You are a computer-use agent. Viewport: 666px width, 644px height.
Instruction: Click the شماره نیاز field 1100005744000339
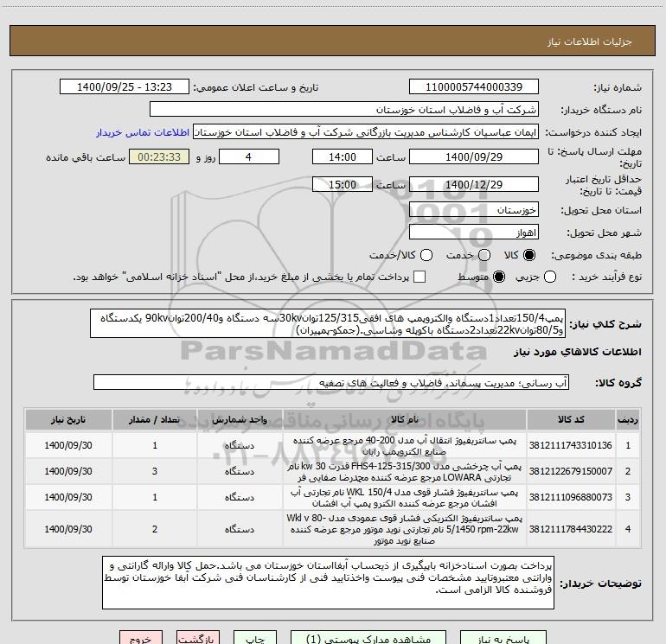click(474, 87)
